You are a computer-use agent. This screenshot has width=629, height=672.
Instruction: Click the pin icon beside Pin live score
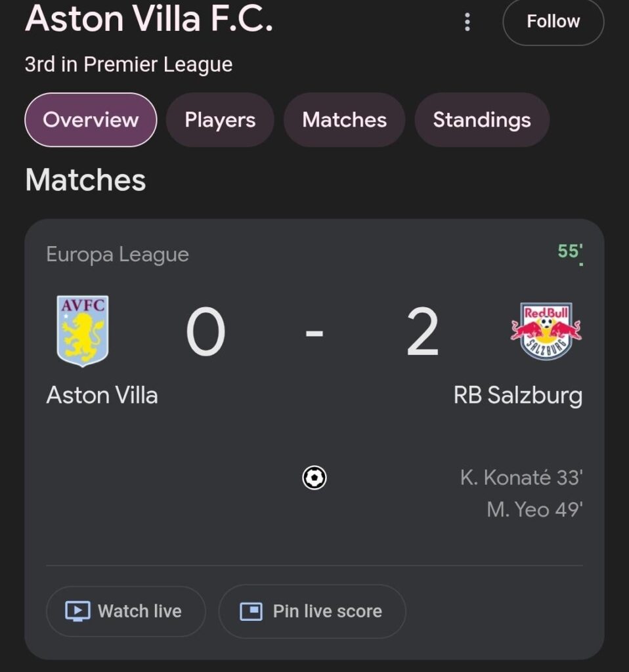point(251,612)
